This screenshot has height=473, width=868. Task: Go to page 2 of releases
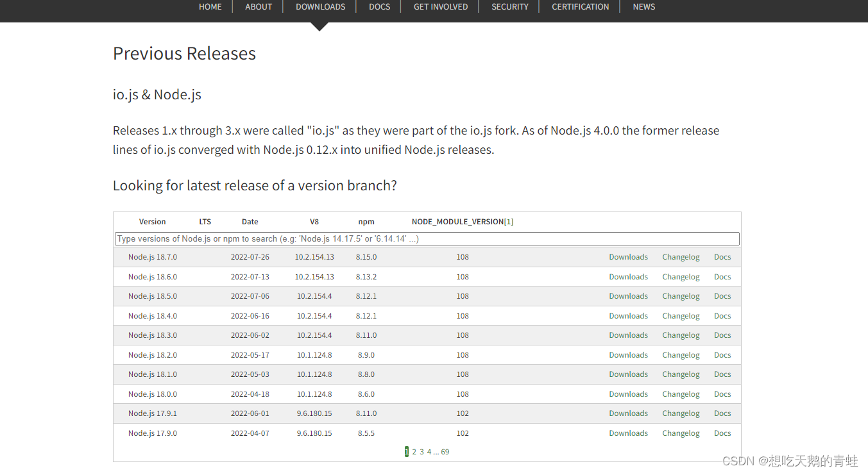point(414,452)
